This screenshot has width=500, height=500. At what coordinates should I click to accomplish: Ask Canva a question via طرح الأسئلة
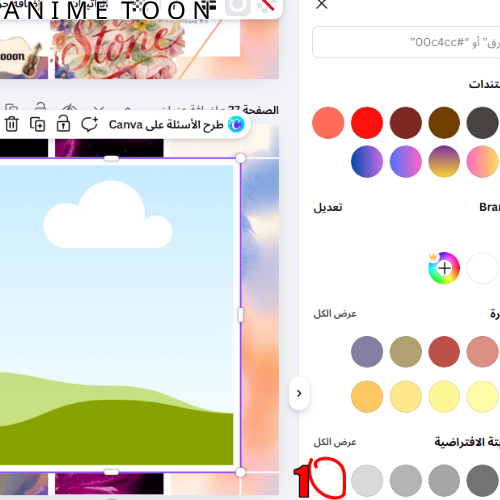(166, 125)
